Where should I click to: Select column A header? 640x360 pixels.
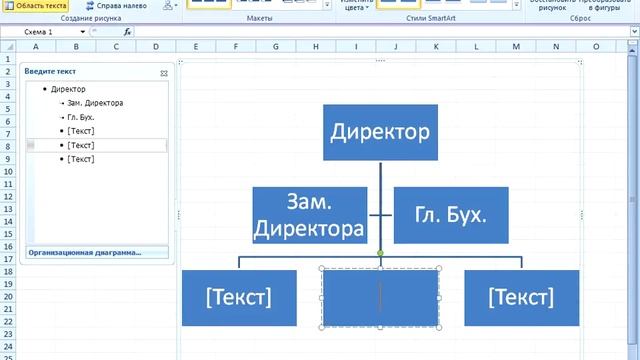[x=36, y=47]
